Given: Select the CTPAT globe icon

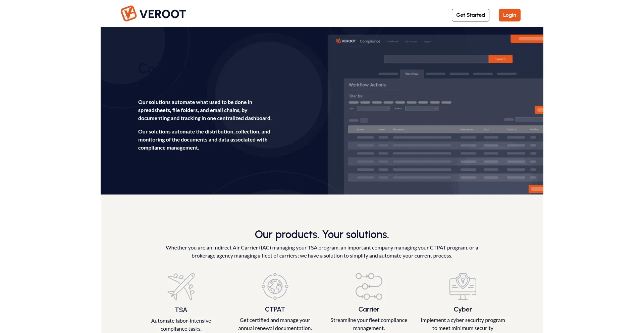Looking at the screenshot, I should pyautogui.click(x=275, y=286).
